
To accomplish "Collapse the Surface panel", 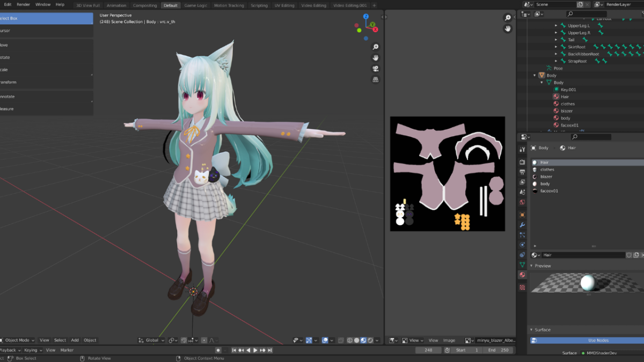I will (531, 330).
